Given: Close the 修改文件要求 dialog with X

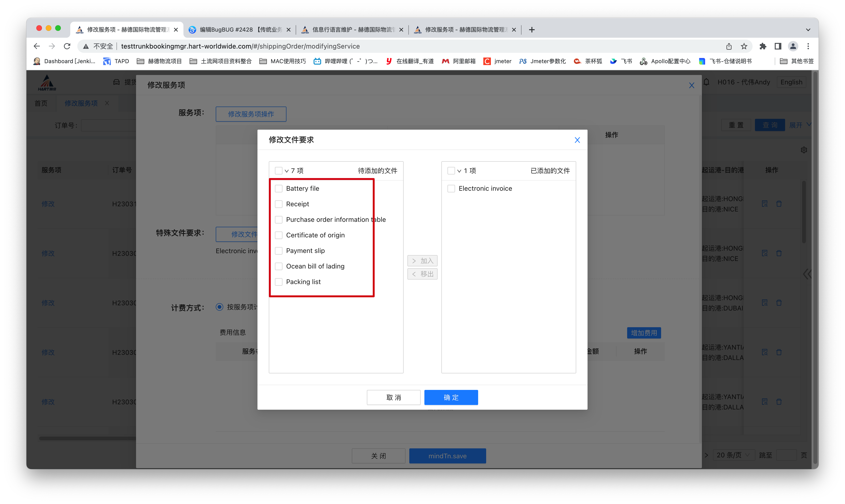Looking at the screenshot, I should tap(577, 140).
